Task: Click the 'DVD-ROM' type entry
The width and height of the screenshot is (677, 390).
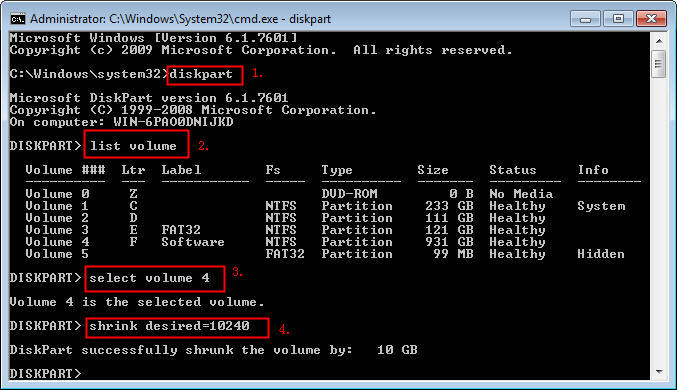Action: [349, 194]
